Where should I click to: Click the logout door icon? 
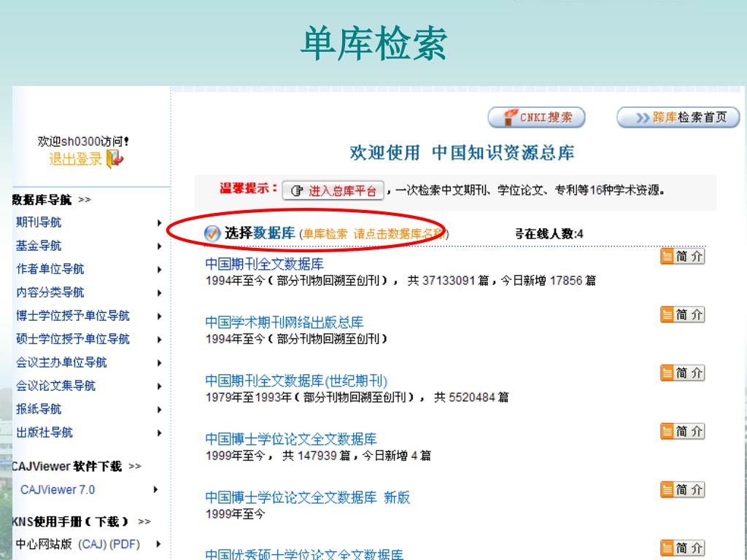[x=115, y=159]
